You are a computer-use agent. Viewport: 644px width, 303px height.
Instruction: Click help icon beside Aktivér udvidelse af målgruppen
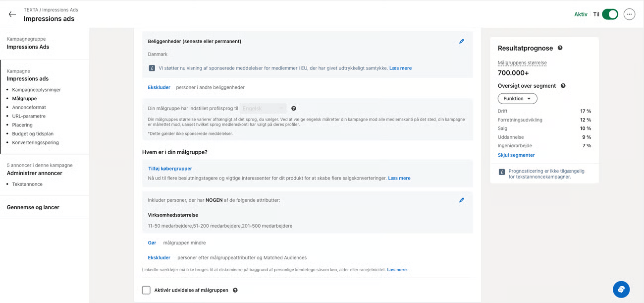pos(235,290)
